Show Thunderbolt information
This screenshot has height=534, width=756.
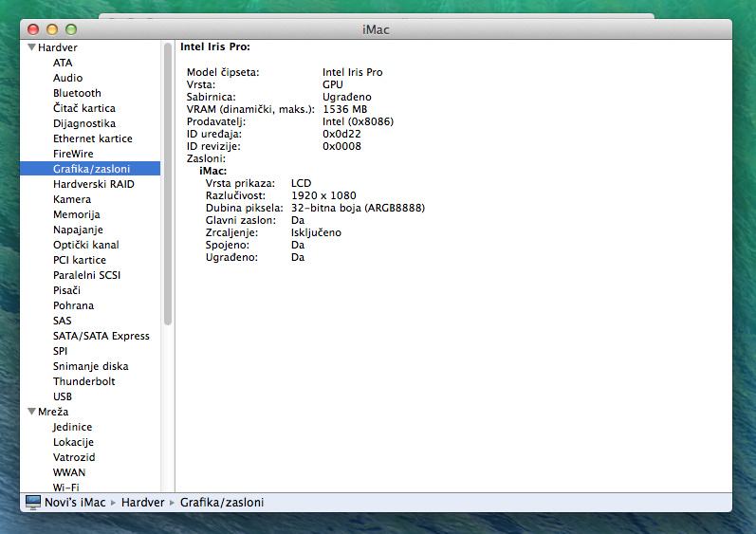click(83, 381)
